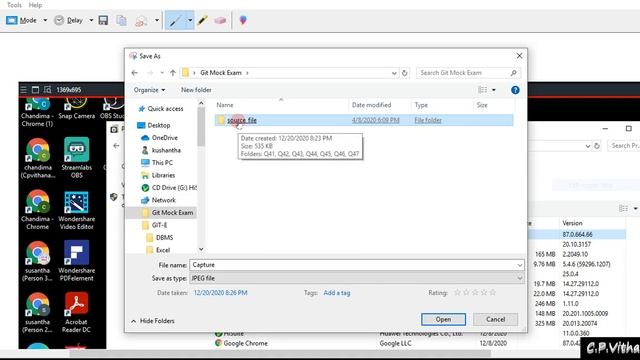This screenshot has width=640, height=360.
Task: Expand the view options dropdown arrow
Action: point(494,90)
